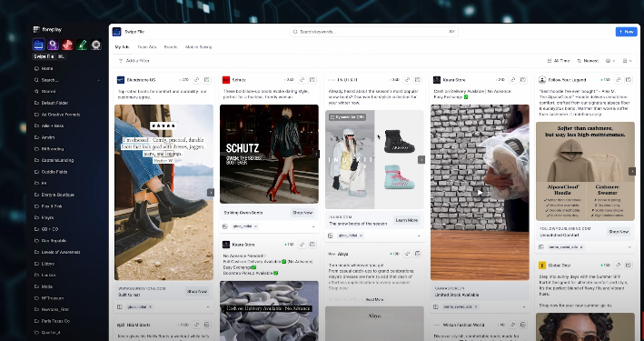This screenshot has width=644, height=341.
Task: Open the grid layout view dropdown
Action: click(627, 61)
